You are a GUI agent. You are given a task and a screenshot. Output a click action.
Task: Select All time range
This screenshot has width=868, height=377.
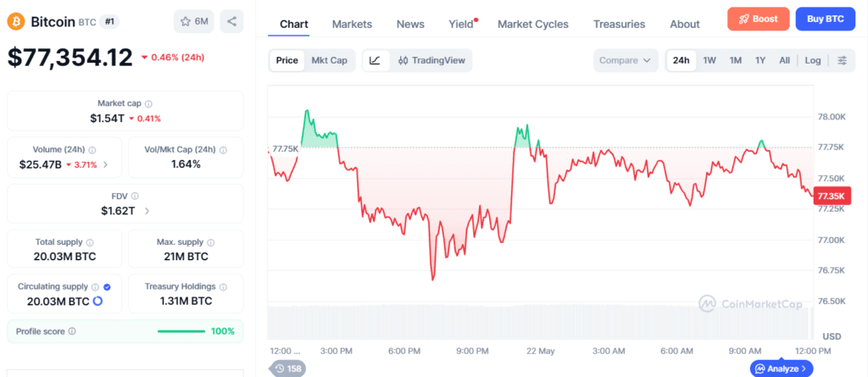coord(784,60)
